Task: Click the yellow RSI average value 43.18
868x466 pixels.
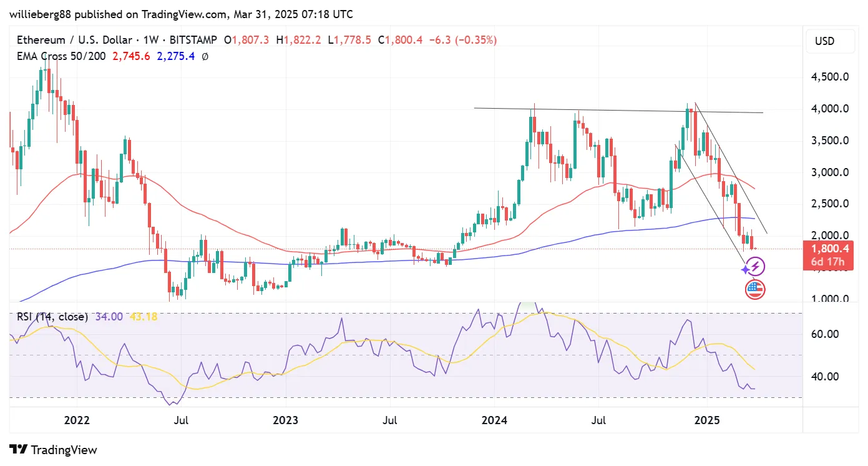Action: pyautogui.click(x=143, y=317)
